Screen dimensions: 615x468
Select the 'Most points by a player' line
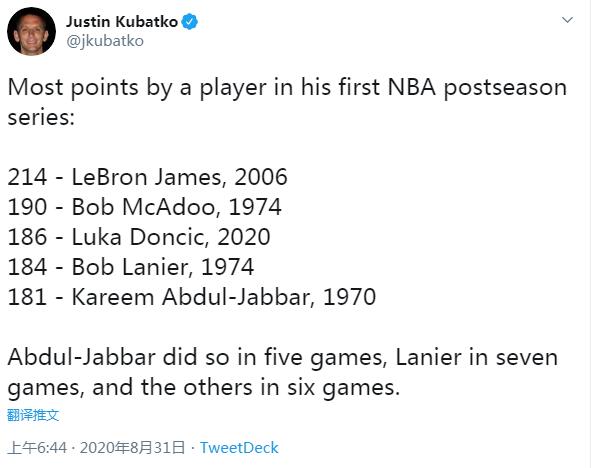click(x=287, y=87)
